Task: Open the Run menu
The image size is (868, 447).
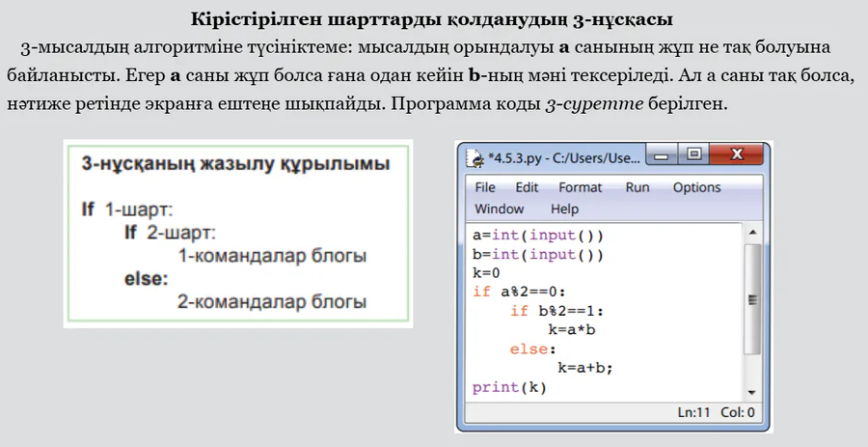Action: (637, 187)
